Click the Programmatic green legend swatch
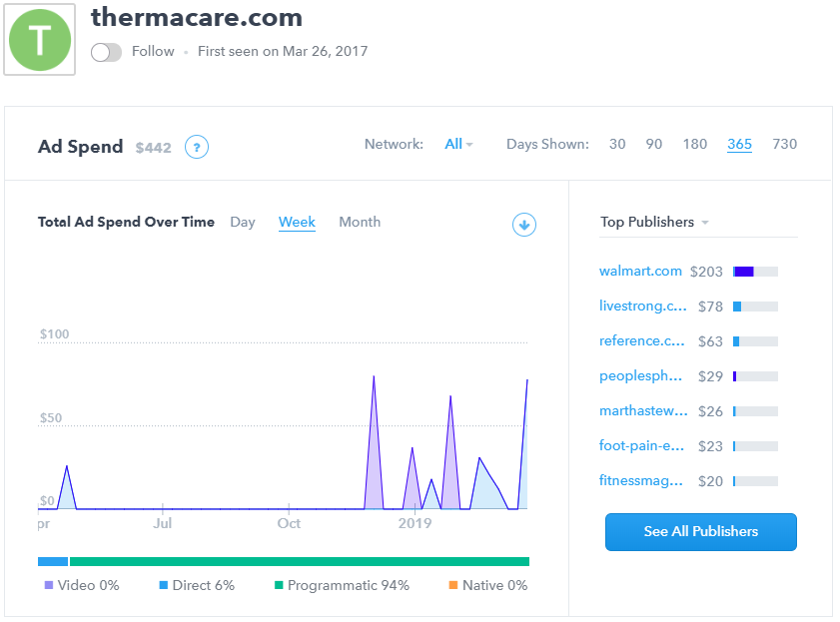840x622 pixels. pyautogui.click(x=280, y=585)
